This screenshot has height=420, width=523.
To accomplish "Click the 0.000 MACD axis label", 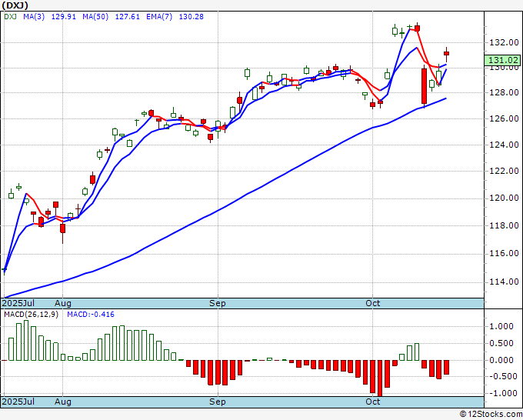I will click(x=502, y=360).
